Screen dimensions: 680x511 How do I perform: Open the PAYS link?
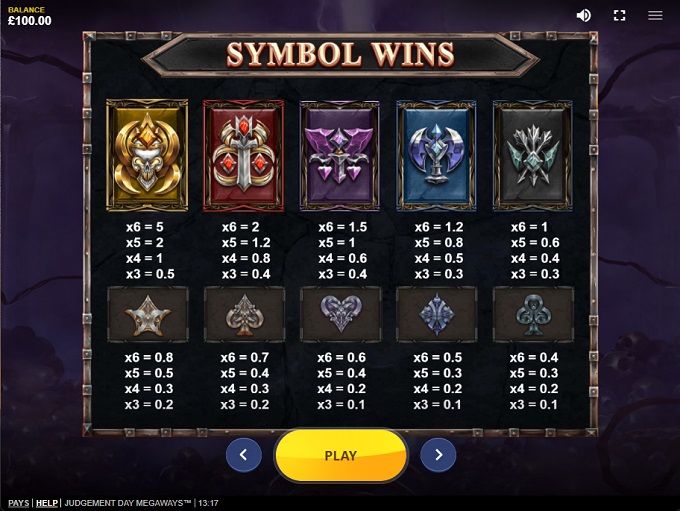point(19,503)
